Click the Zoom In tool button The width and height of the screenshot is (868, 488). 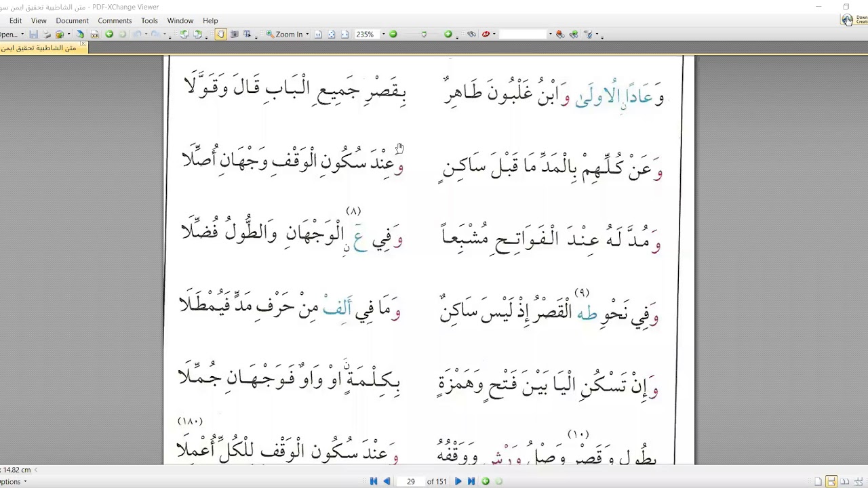pyautogui.click(x=284, y=34)
